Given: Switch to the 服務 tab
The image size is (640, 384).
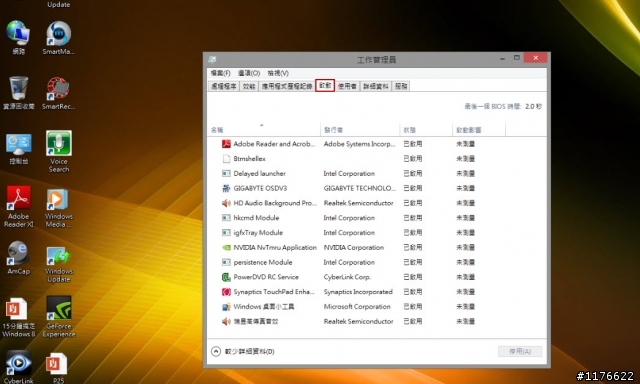Looking at the screenshot, I should [x=401, y=86].
